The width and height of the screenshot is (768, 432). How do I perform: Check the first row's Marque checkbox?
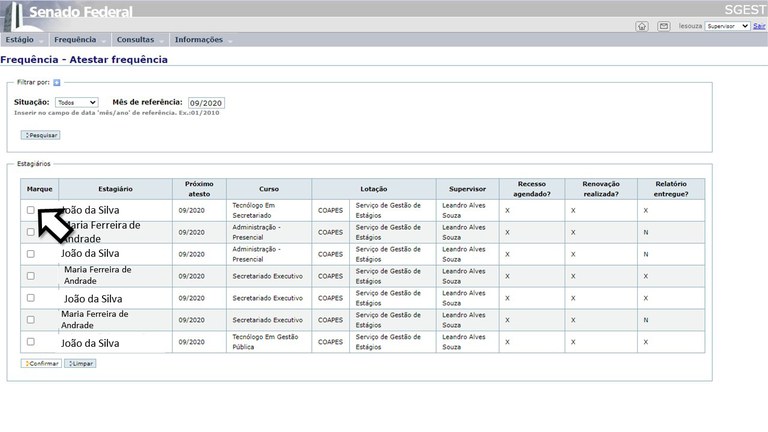(x=30, y=210)
